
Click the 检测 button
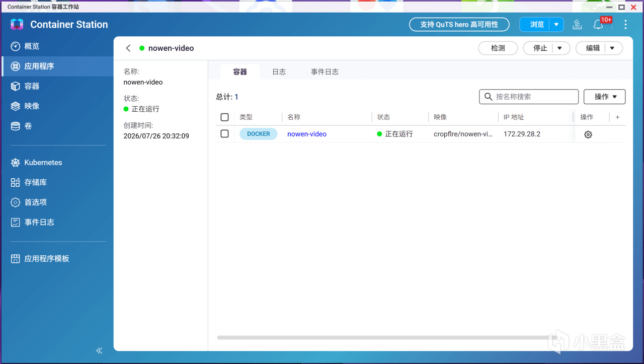498,48
